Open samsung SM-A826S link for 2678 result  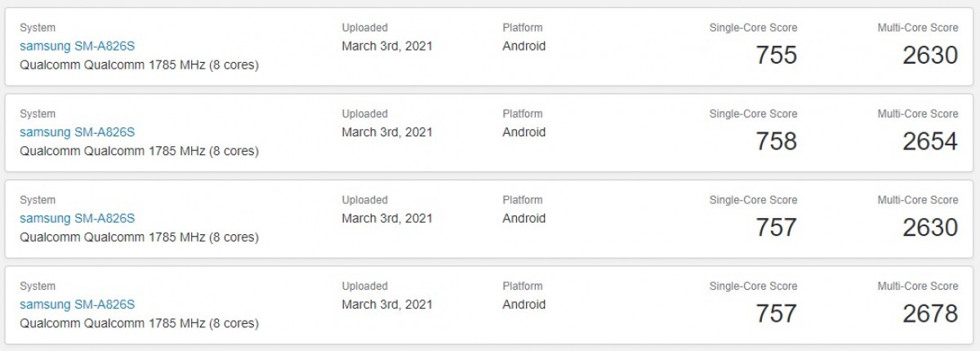[x=77, y=304]
